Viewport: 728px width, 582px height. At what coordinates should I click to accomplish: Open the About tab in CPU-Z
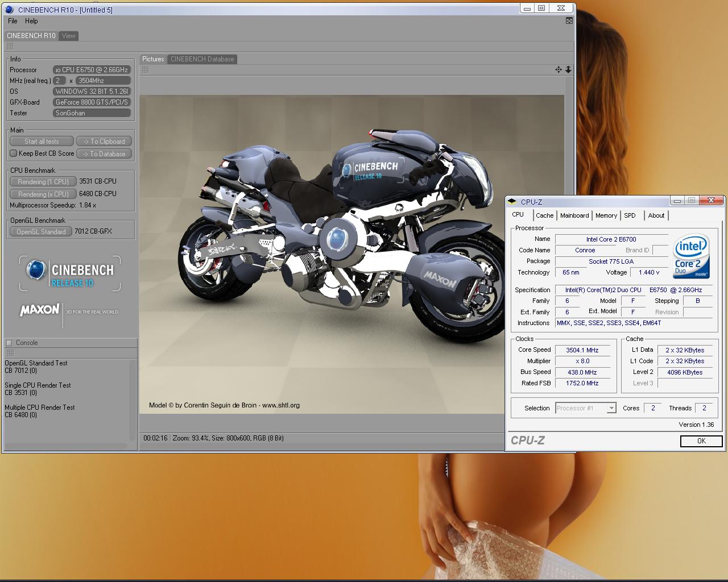(x=656, y=215)
